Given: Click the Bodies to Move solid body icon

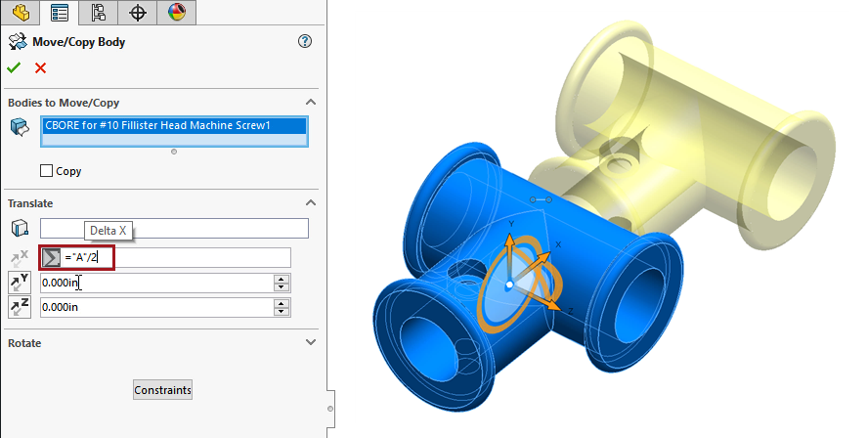Looking at the screenshot, I should pos(19,127).
